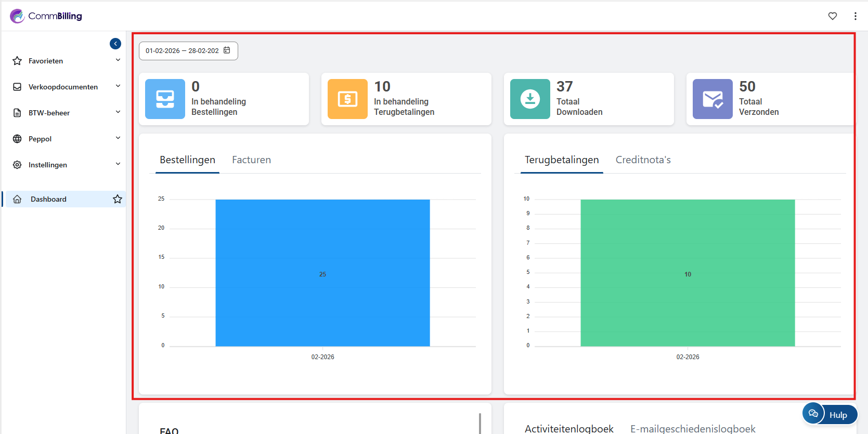Click the heart favorites icon in header

(832, 16)
